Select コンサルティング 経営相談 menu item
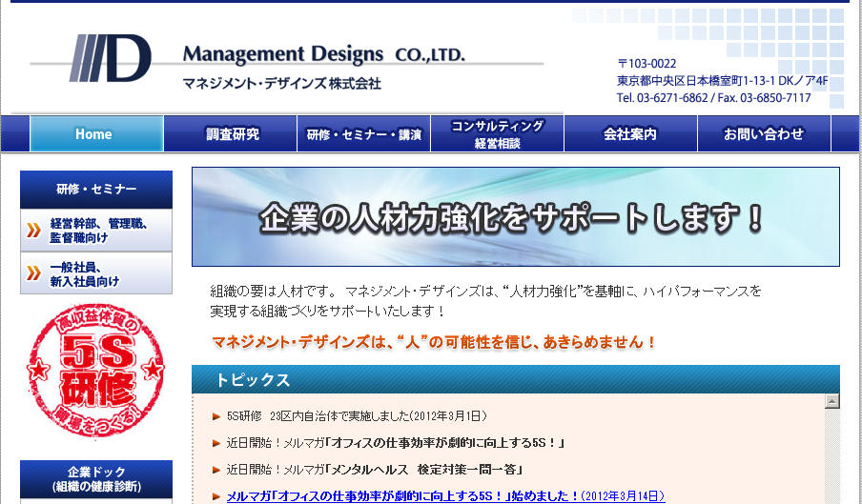Viewport: 862px width, 504px height. tap(498, 133)
